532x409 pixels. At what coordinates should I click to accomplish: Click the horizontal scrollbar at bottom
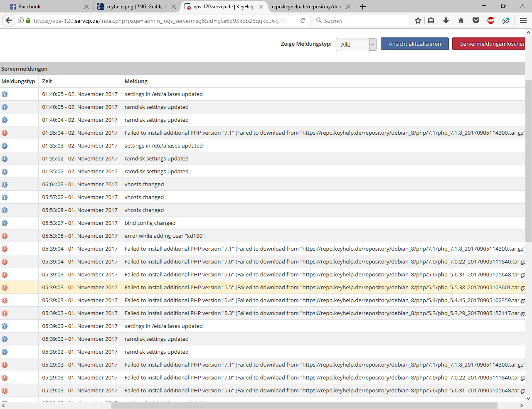point(304,405)
